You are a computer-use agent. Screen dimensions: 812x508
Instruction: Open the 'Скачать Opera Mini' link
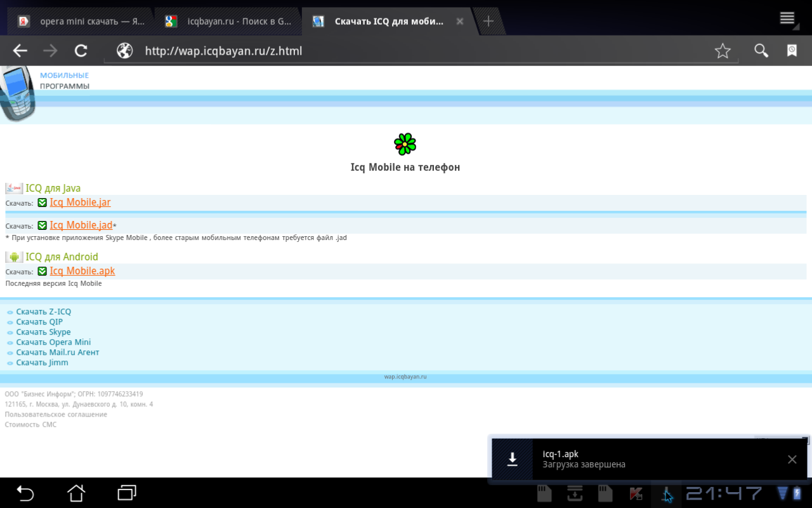(x=53, y=342)
